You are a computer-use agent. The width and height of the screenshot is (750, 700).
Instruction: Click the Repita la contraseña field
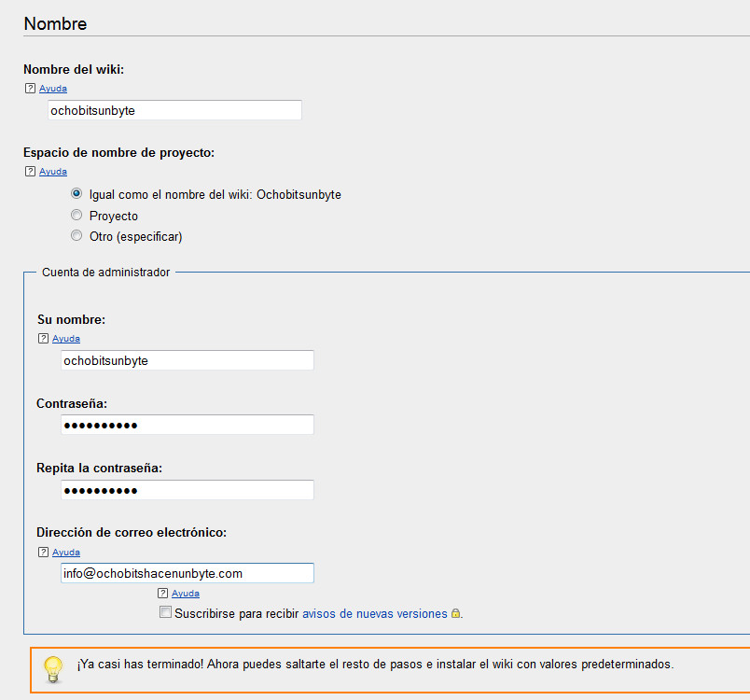click(x=187, y=490)
